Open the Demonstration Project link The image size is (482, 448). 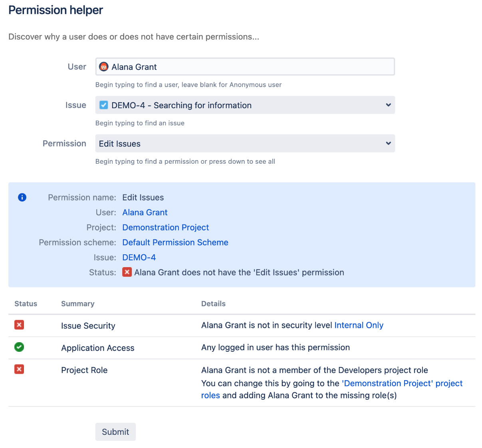[x=165, y=227]
